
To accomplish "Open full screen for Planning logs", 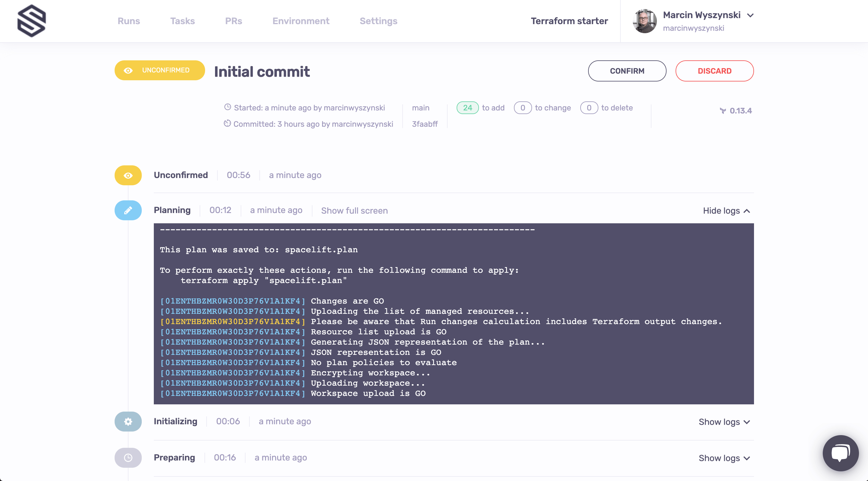I will pyautogui.click(x=354, y=210).
